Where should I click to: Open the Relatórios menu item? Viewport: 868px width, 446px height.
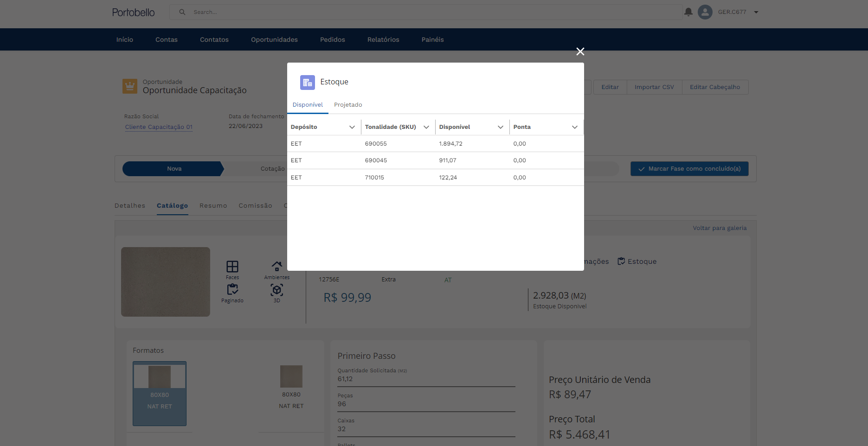tap(383, 39)
